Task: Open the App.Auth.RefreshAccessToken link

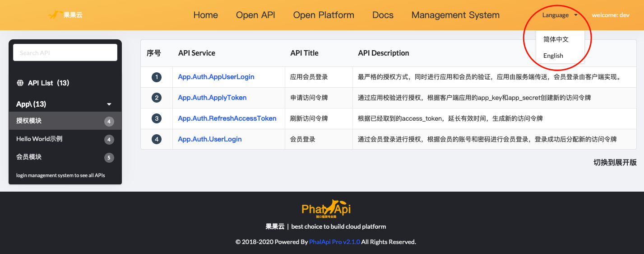Action: 227,118
